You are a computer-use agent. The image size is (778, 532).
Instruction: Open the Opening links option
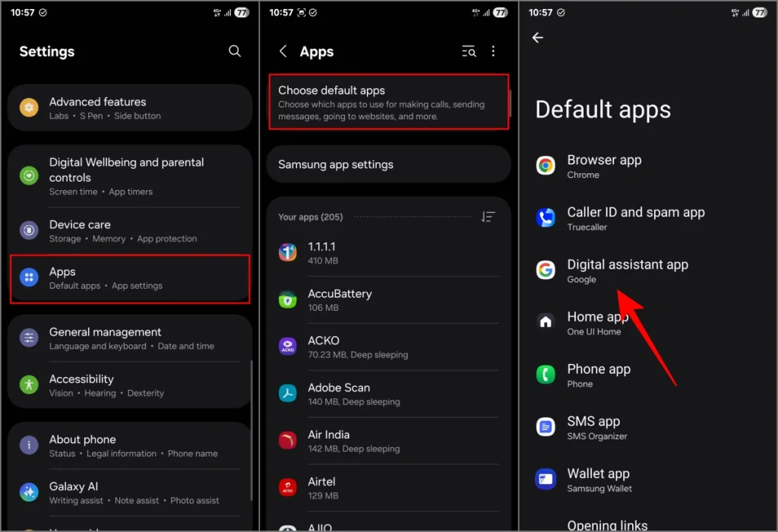tap(607, 525)
